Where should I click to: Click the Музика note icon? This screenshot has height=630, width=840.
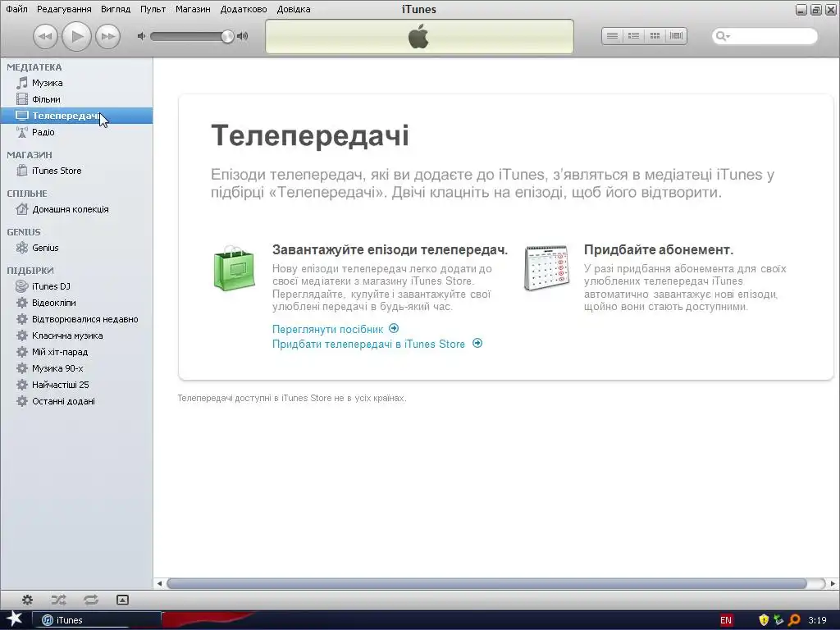tap(22, 83)
